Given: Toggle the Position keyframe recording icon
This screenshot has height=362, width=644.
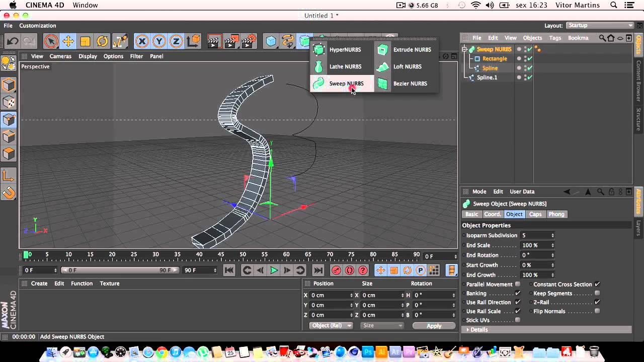Looking at the screenshot, I should (x=381, y=270).
